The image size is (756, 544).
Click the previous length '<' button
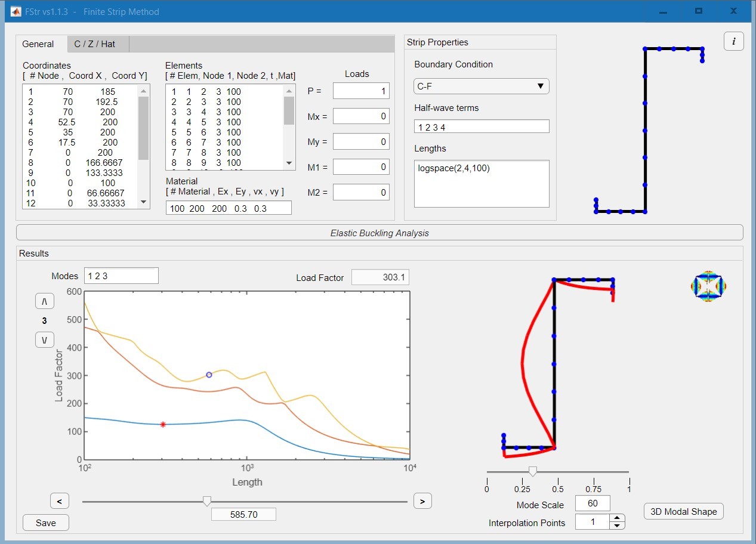pyautogui.click(x=59, y=501)
